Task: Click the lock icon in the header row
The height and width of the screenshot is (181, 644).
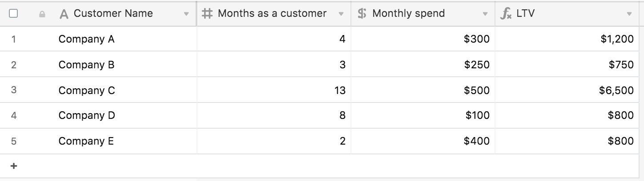Action: point(42,14)
